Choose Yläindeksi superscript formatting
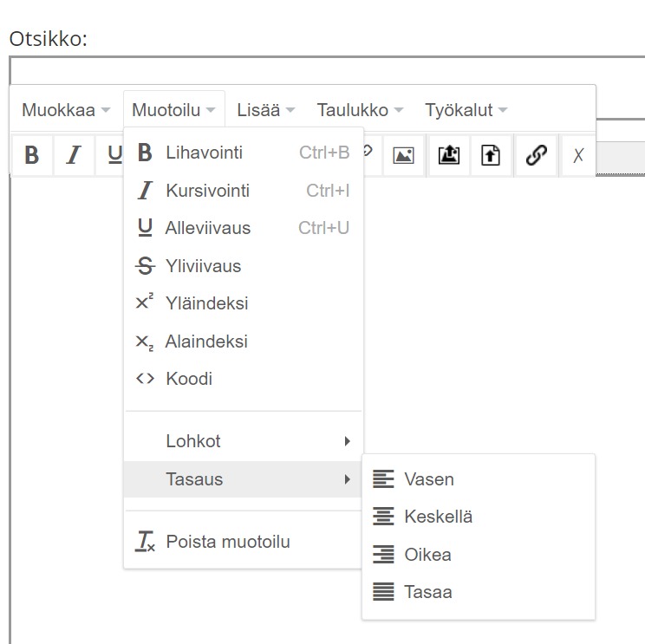This screenshot has width=645, height=644. pyautogui.click(x=243, y=303)
